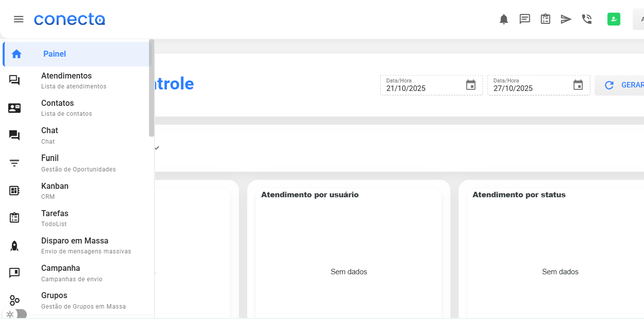Image resolution: width=644 pixels, height=319 pixels.
Task: Open the chat messages icon in header
Action: [x=525, y=19]
